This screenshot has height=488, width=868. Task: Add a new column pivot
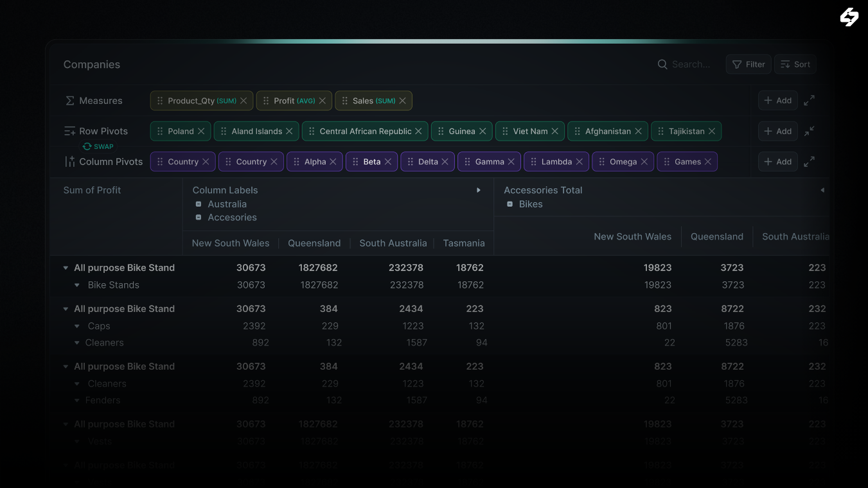[777, 162]
